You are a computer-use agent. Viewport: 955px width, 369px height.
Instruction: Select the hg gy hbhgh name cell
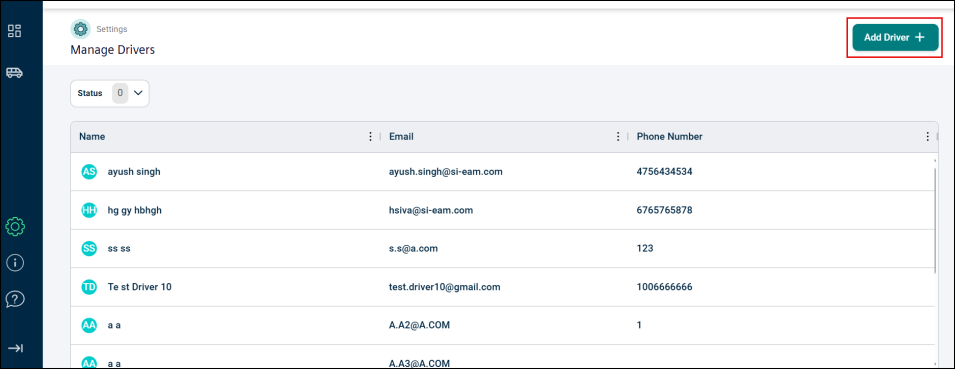[134, 210]
